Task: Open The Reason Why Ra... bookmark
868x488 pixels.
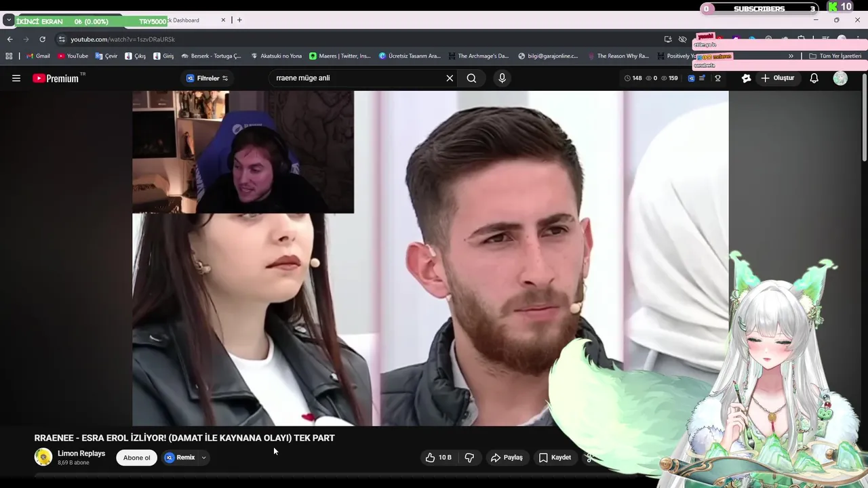Action: 618,56
